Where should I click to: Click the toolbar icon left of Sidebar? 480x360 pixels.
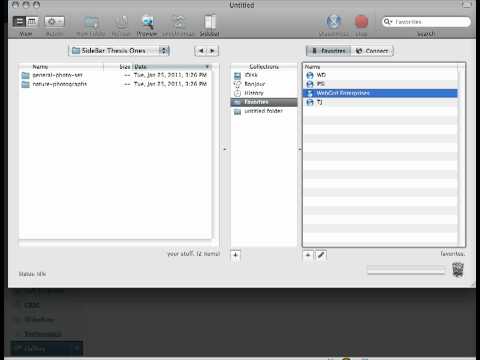(179, 22)
